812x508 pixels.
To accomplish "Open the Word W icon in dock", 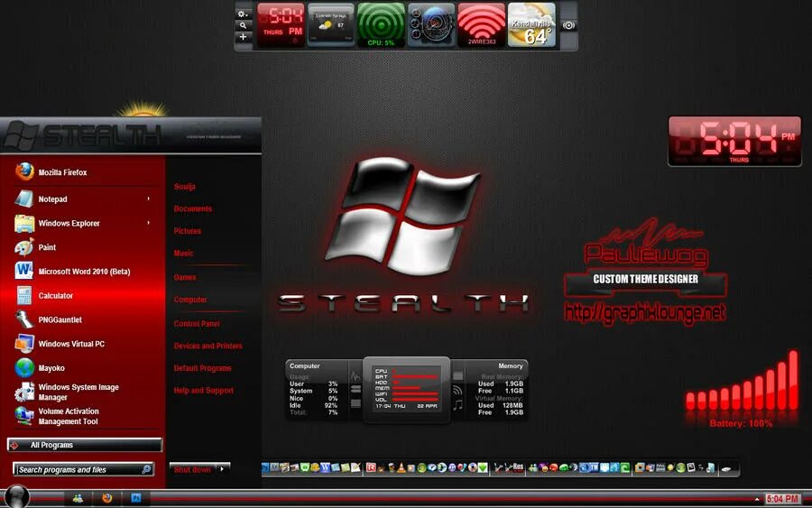I will point(325,467).
